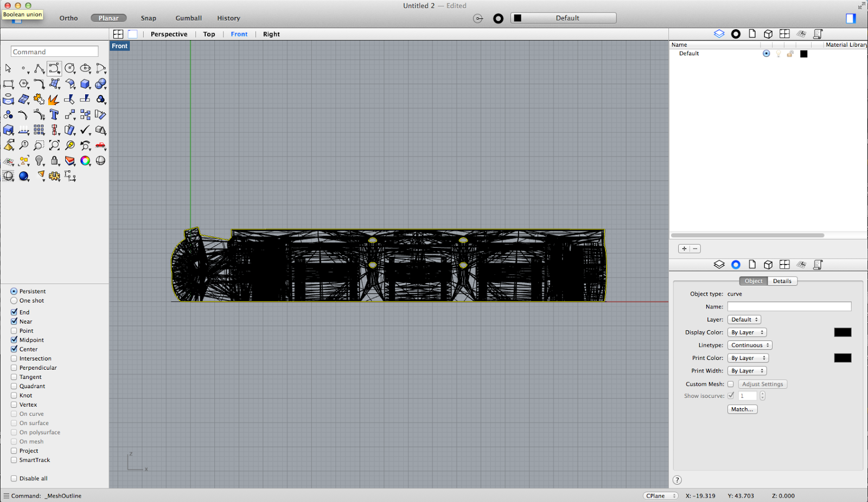
Task: Uncheck the End osnap
Action: click(x=14, y=312)
